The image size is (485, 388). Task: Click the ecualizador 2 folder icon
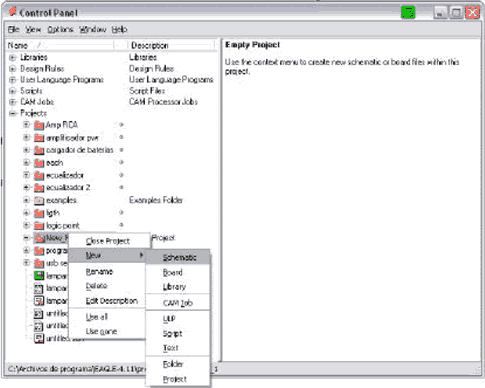(39, 188)
